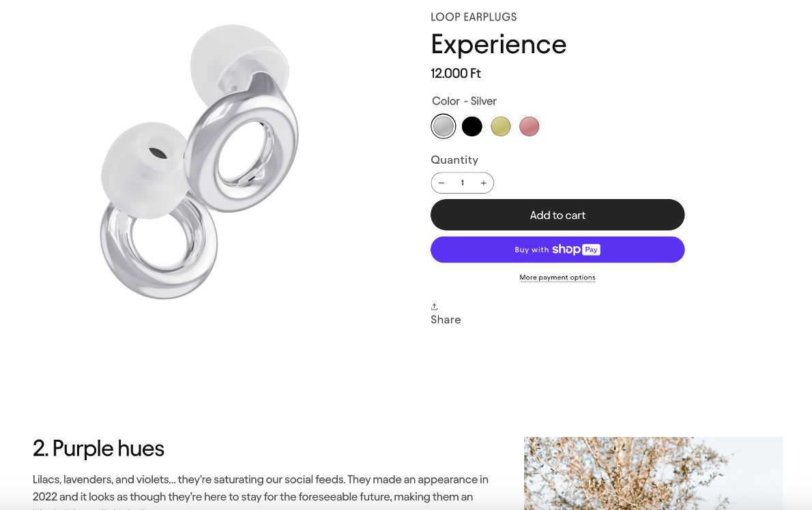Click the quantity number input field
Image resolution: width=812 pixels, height=510 pixels.
tap(463, 183)
